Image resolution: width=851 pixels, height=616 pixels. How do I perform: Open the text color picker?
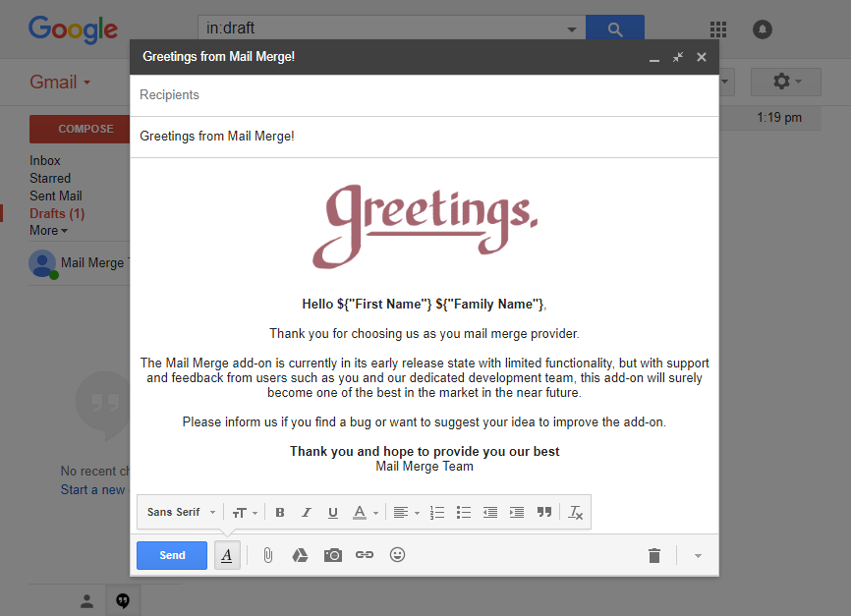365,513
